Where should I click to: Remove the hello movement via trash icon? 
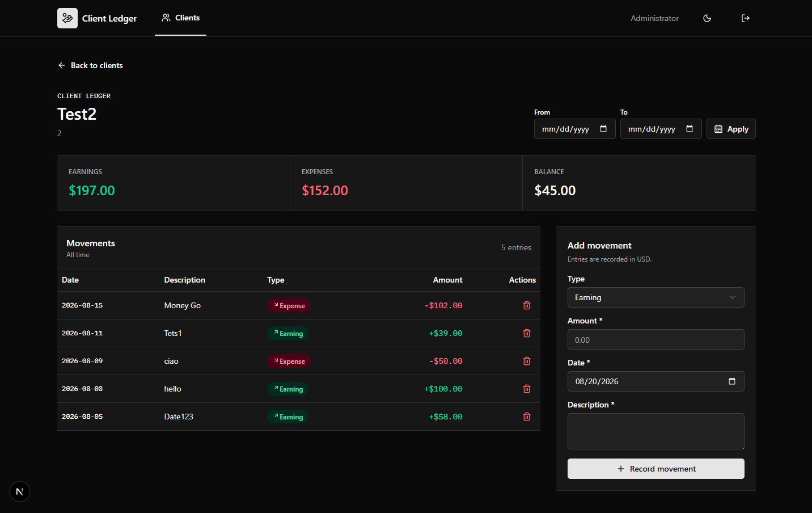(527, 389)
